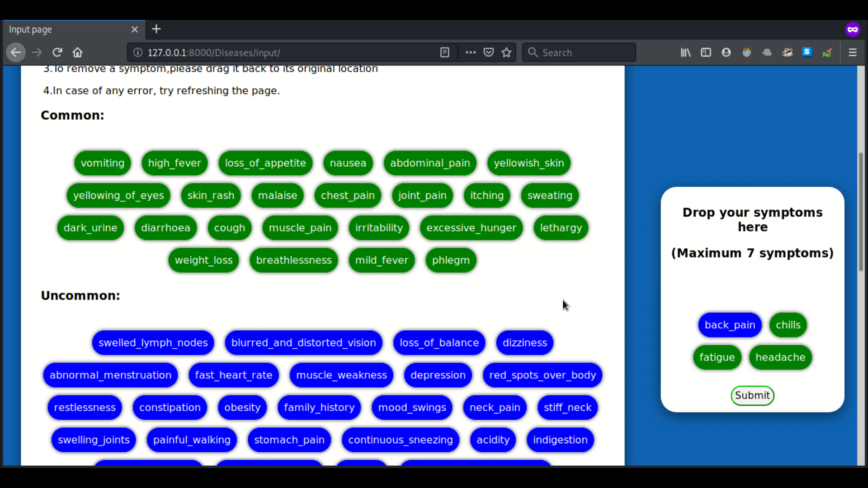Save page to Pocket icon
868x488 pixels.
488,52
